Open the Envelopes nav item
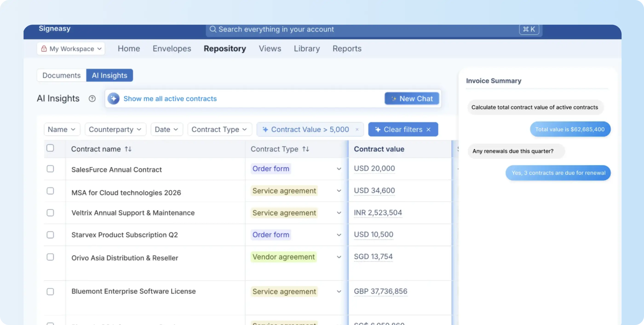This screenshot has height=325, width=644. 172,48
